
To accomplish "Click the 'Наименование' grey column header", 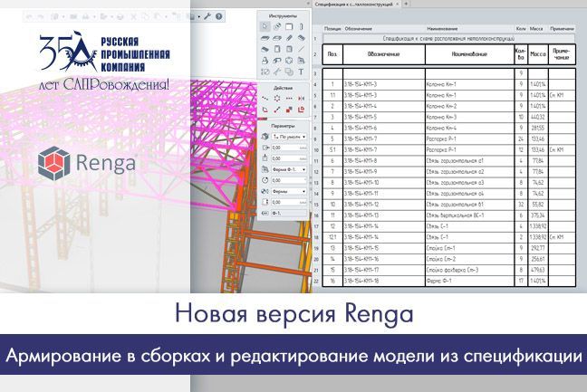I will coord(470,28).
